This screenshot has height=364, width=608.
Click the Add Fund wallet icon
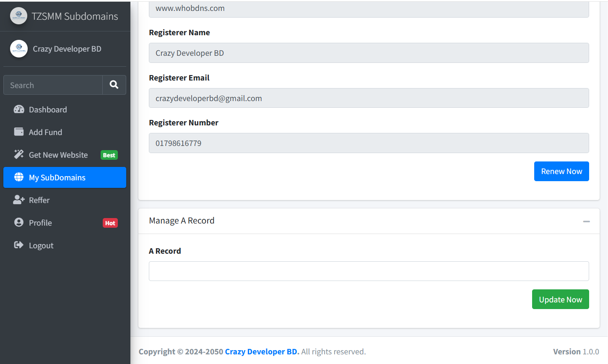(x=19, y=132)
